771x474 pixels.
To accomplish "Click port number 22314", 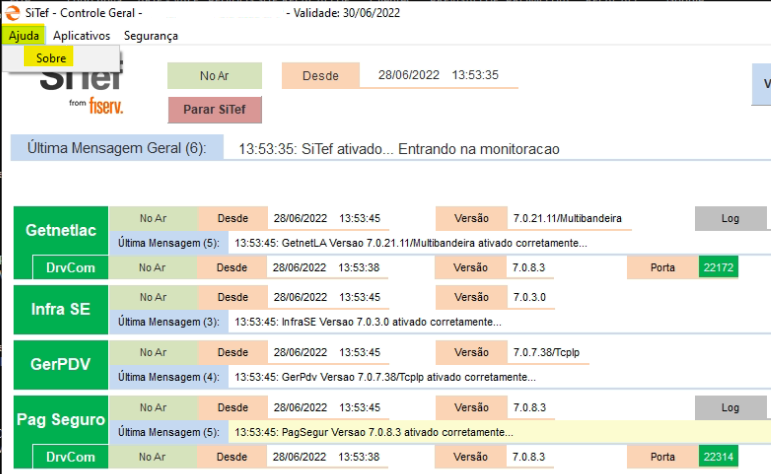I will coord(718,457).
